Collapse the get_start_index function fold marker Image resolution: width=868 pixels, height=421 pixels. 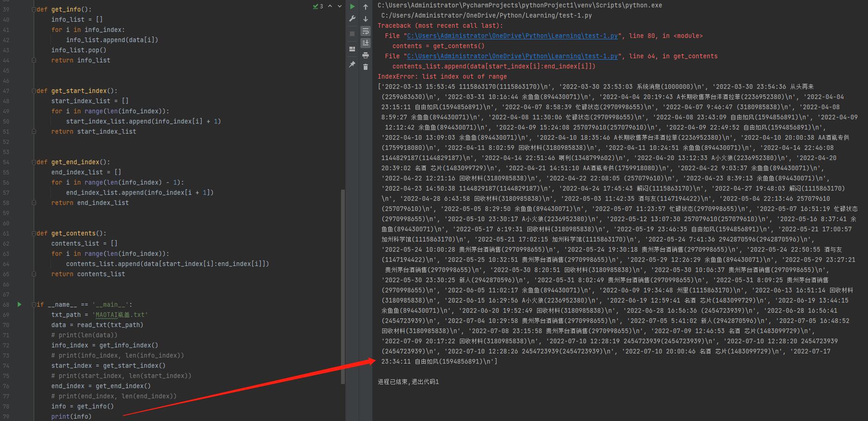coord(34,91)
